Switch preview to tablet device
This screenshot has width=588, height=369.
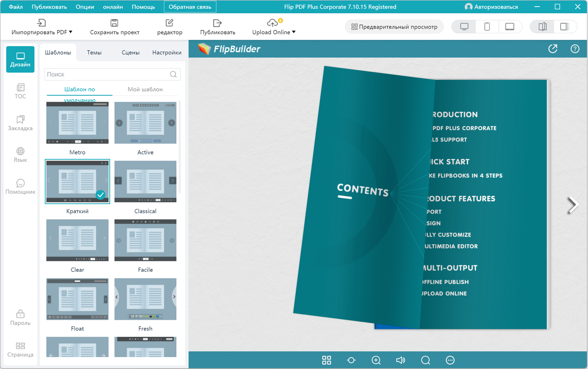(x=510, y=27)
